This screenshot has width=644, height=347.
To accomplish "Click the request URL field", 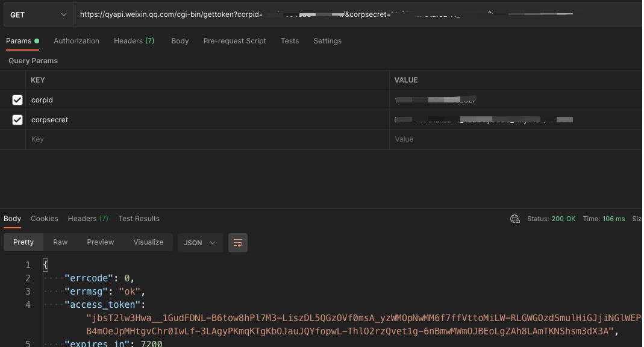I will pos(357,15).
